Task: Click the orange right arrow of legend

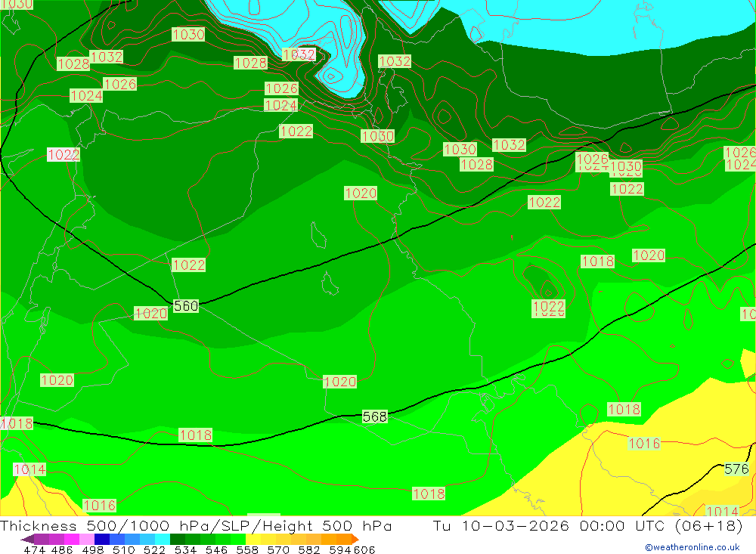Action: pos(355,539)
